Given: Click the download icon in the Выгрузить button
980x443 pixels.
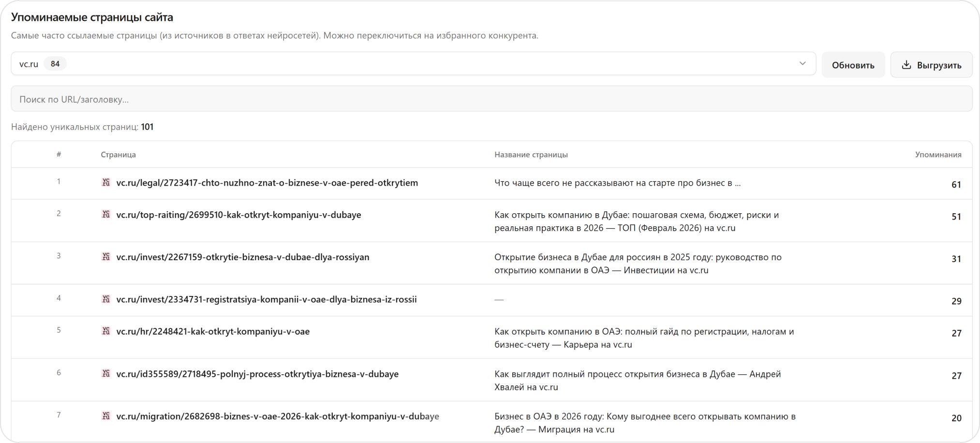Looking at the screenshot, I should pyautogui.click(x=906, y=65).
